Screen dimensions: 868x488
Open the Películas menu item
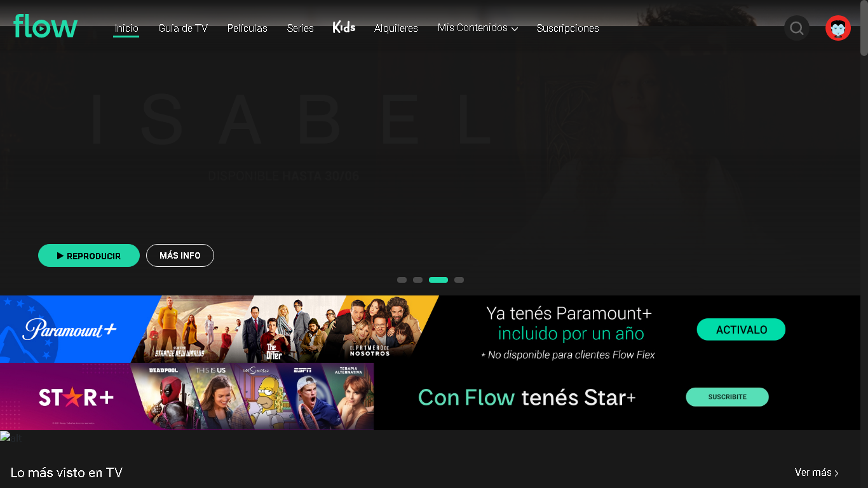247,28
